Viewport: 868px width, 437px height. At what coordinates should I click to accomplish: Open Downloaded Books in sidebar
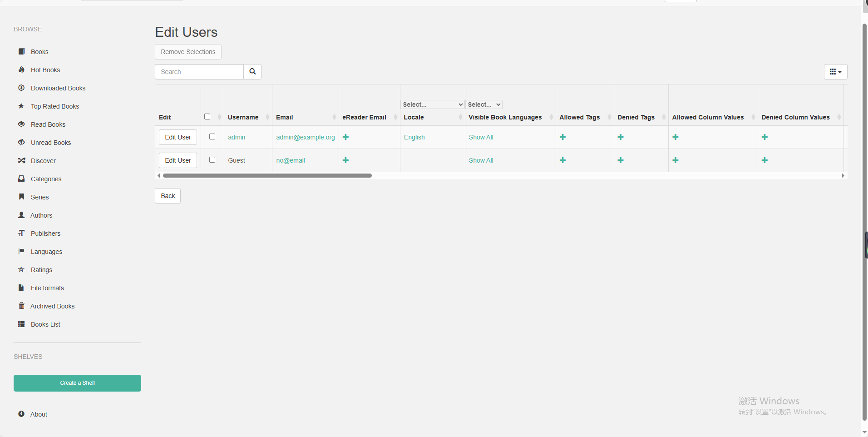coord(58,88)
